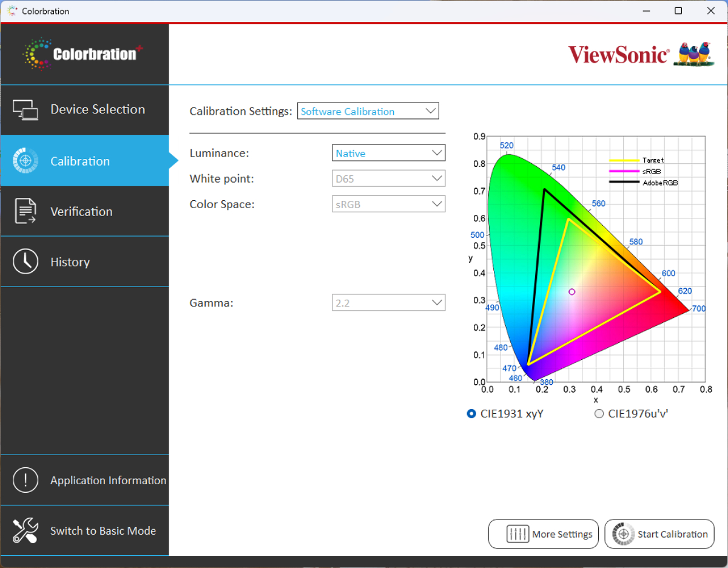Click the White point label text
728x568 pixels.
221,178
